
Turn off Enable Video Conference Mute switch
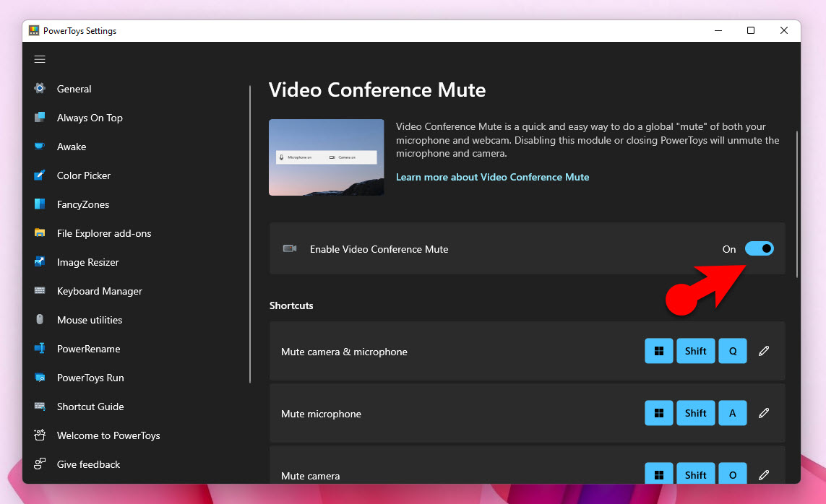coord(759,248)
